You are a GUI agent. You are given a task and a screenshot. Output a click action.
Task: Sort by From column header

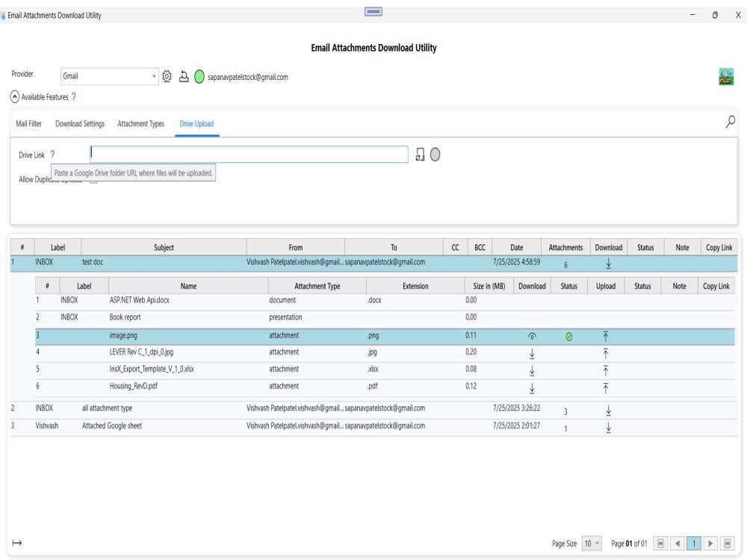(x=295, y=248)
